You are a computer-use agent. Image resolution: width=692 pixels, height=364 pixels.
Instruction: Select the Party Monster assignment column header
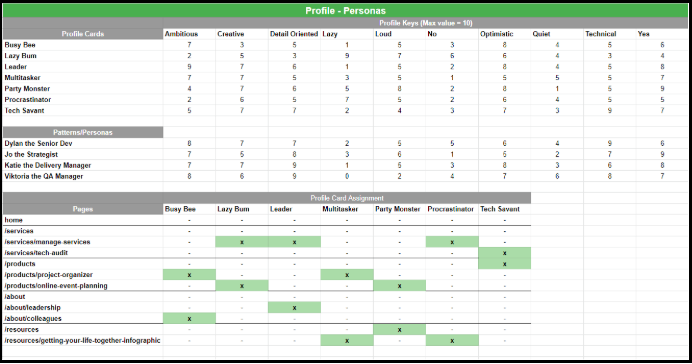point(399,209)
